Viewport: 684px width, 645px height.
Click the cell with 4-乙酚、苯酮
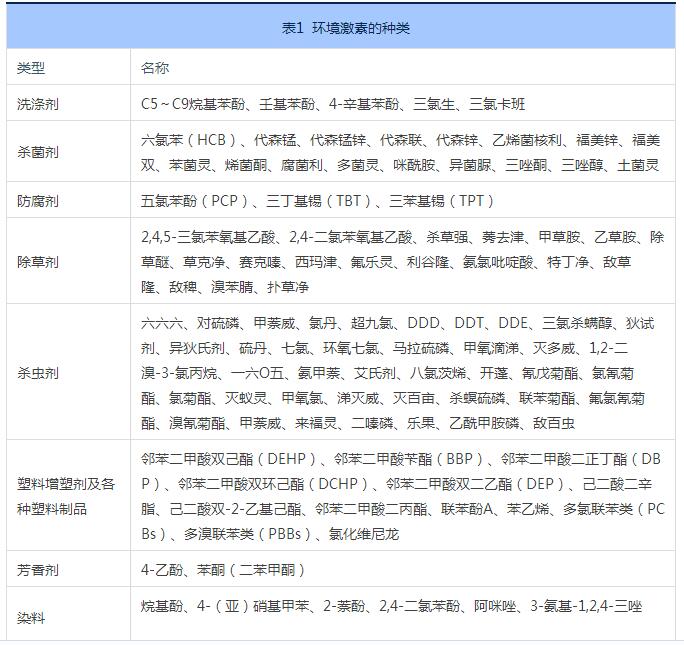pyautogui.click(x=223, y=570)
